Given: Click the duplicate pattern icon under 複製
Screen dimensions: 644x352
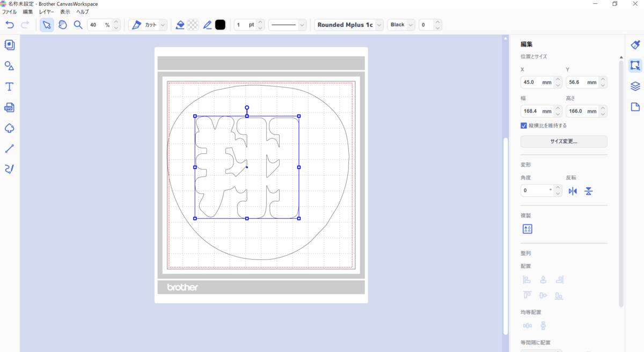Looking at the screenshot, I should coord(528,229).
